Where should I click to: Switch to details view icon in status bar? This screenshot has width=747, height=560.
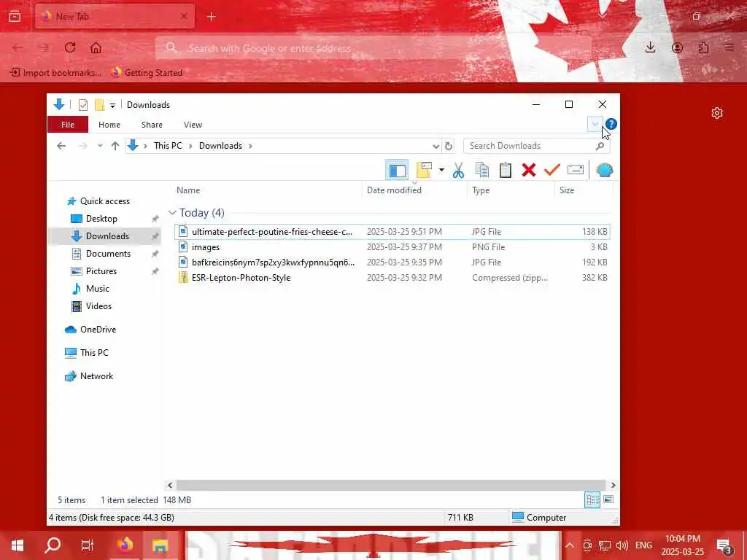pyautogui.click(x=592, y=499)
